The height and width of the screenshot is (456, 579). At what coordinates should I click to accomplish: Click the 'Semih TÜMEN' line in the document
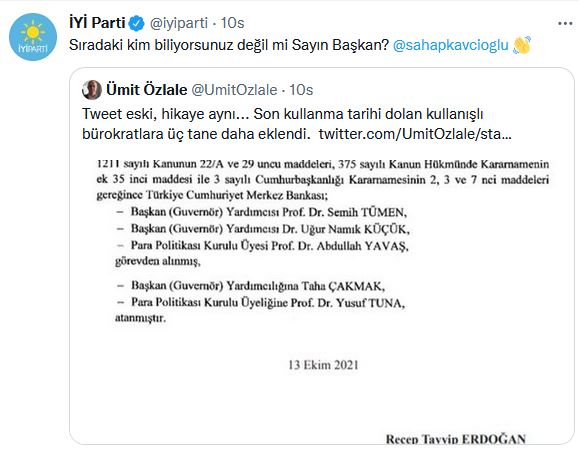click(261, 212)
